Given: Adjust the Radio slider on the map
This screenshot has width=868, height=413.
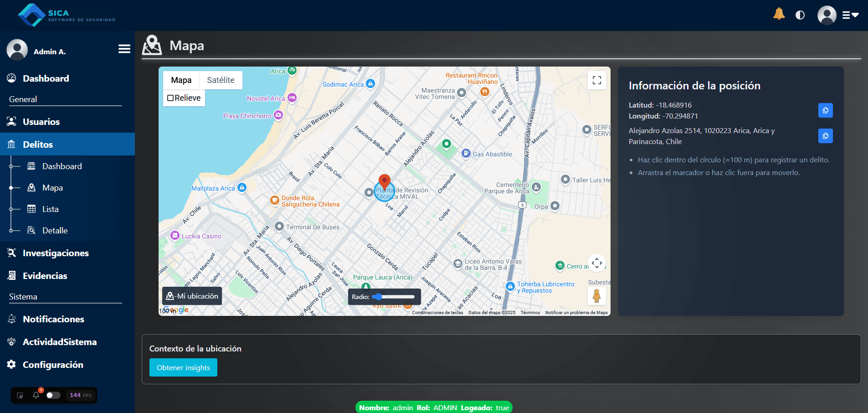Looking at the screenshot, I should click(379, 297).
